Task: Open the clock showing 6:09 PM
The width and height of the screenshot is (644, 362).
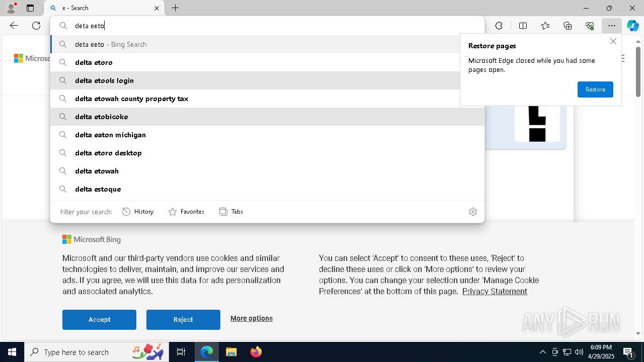Action: tap(601, 352)
